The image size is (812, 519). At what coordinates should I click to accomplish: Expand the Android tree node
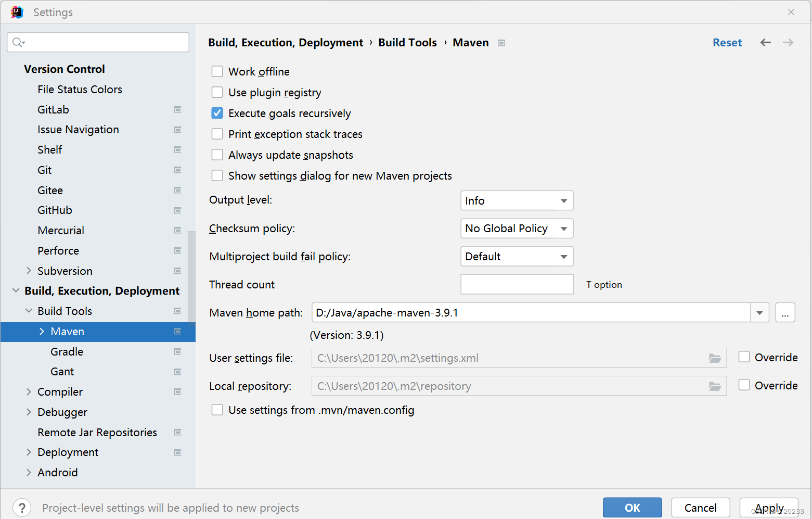(29, 472)
